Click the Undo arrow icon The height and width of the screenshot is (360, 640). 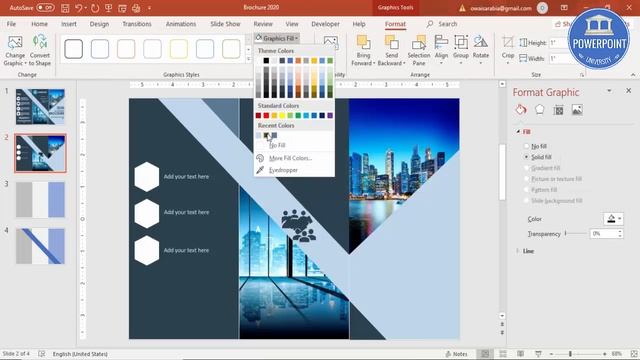pyautogui.click(x=79, y=8)
